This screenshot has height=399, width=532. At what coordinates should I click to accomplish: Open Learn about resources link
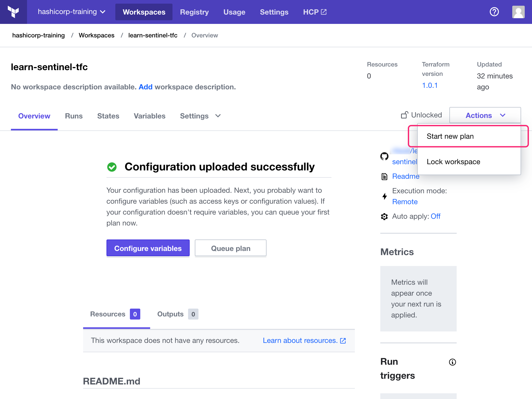300,341
